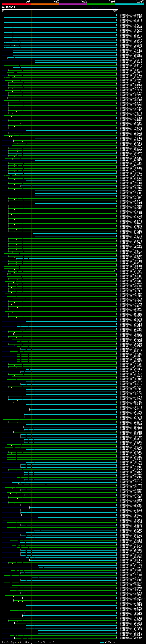Open hit UniRef100_Q9ZSJ5

[x=131, y=22]
